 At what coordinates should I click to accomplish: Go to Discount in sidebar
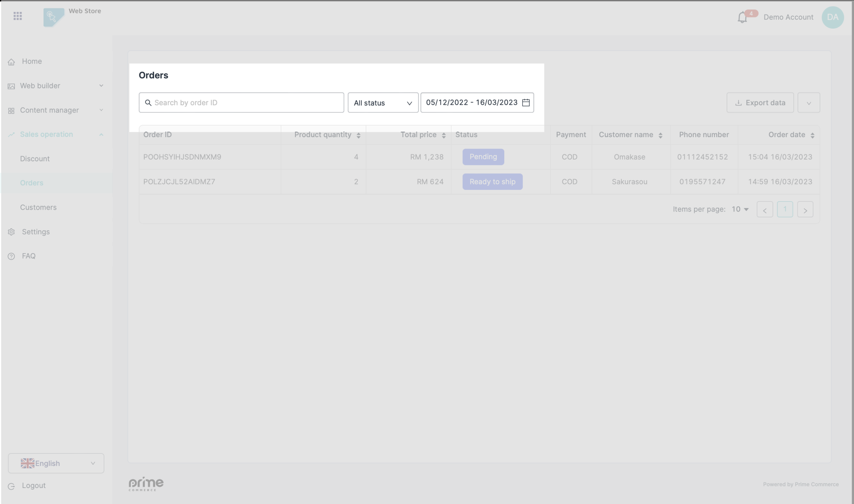point(35,159)
